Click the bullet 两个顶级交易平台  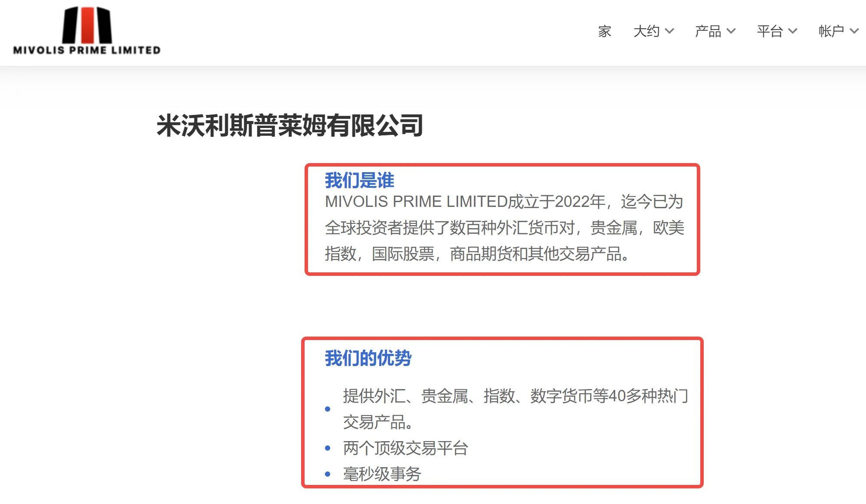(x=406, y=448)
